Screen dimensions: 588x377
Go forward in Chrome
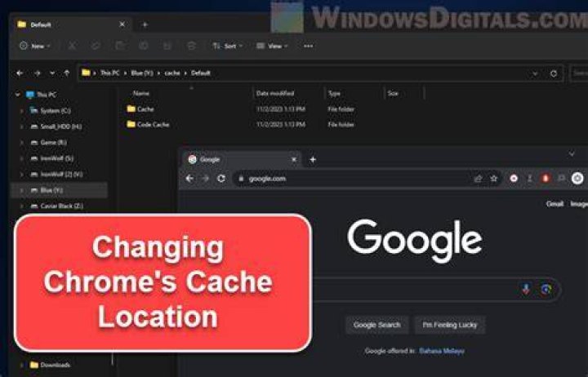pyautogui.click(x=206, y=179)
